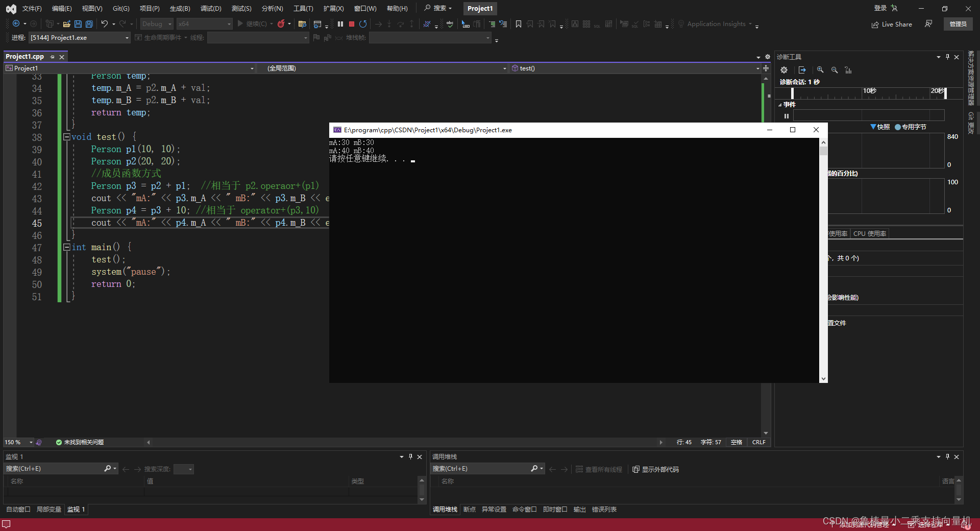This screenshot has width=980, height=531.
Task: Save the current file with Save icon
Action: click(x=78, y=24)
